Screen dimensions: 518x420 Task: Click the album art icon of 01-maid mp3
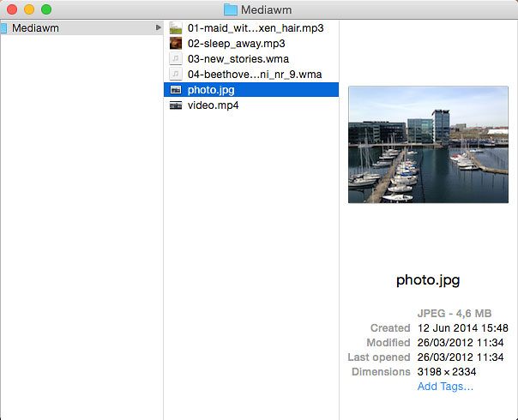point(176,28)
